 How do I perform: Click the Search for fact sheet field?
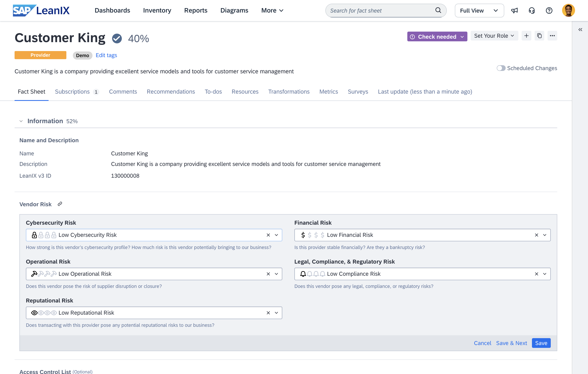pos(386,11)
